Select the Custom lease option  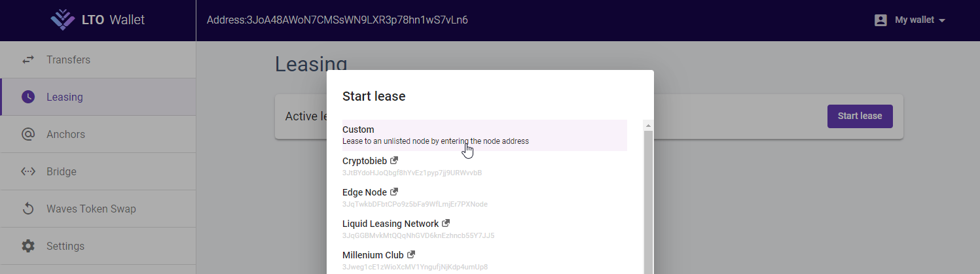[x=484, y=135]
